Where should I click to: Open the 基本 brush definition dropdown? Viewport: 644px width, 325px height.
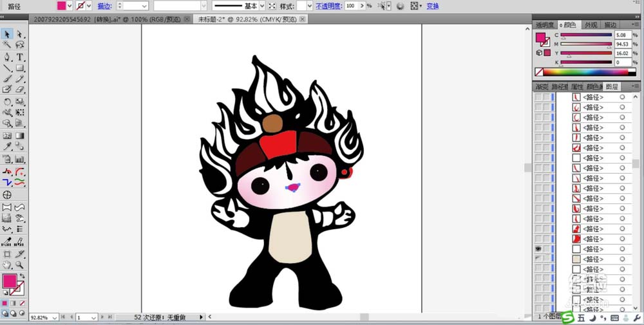tap(261, 6)
